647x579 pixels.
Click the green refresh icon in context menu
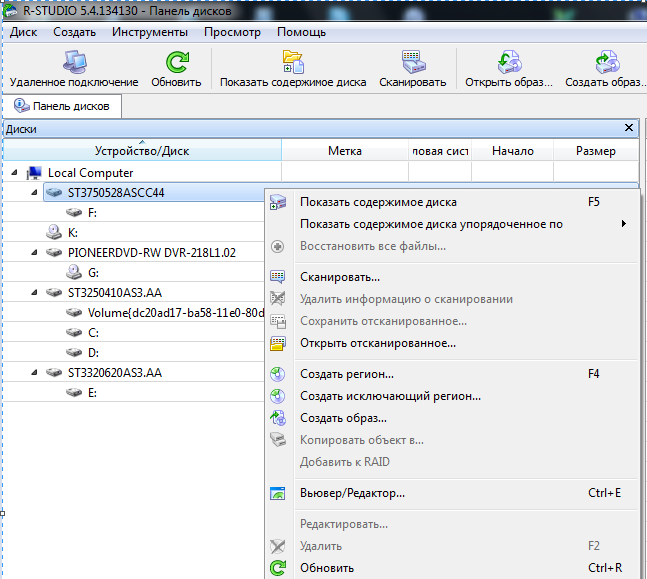coord(278,568)
